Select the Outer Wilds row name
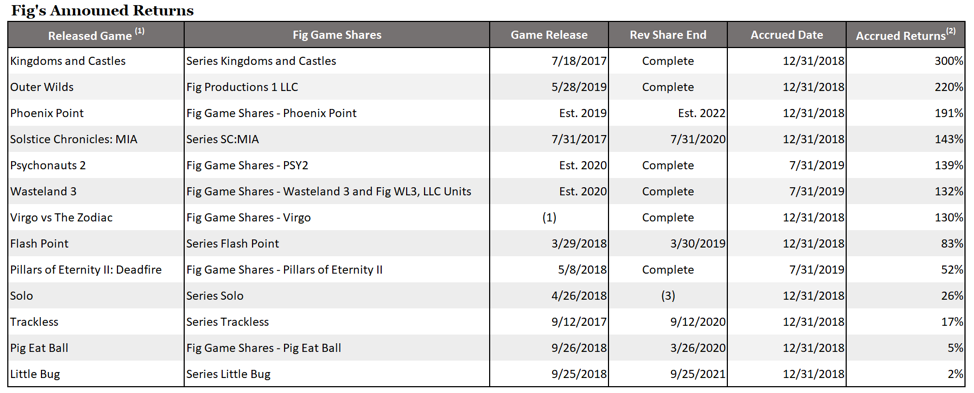The height and width of the screenshot is (393, 974). coord(42,87)
